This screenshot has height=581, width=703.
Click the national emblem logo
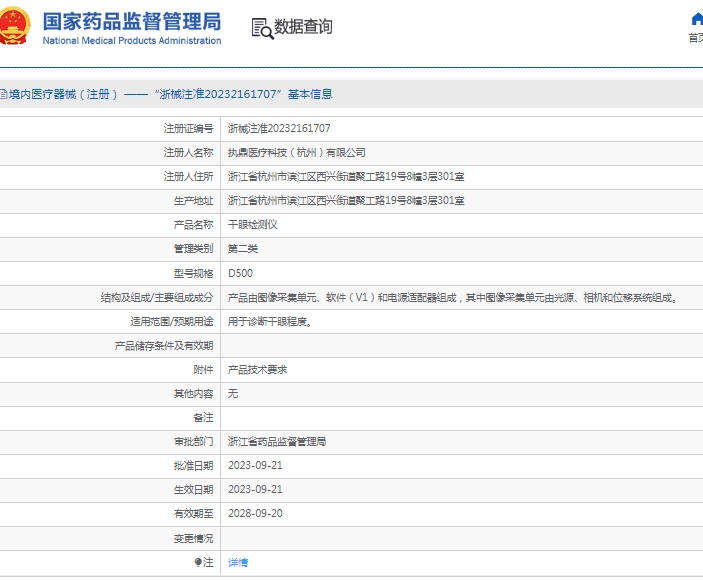pyautogui.click(x=14, y=26)
